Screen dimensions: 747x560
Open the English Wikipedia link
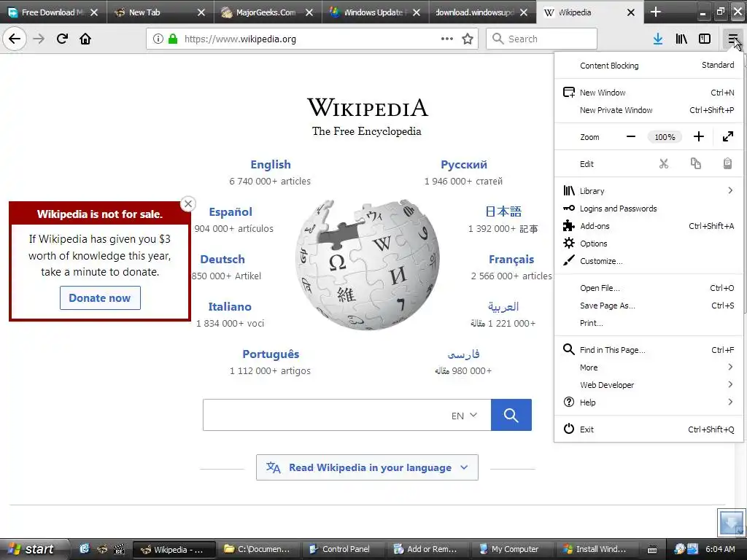point(270,164)
